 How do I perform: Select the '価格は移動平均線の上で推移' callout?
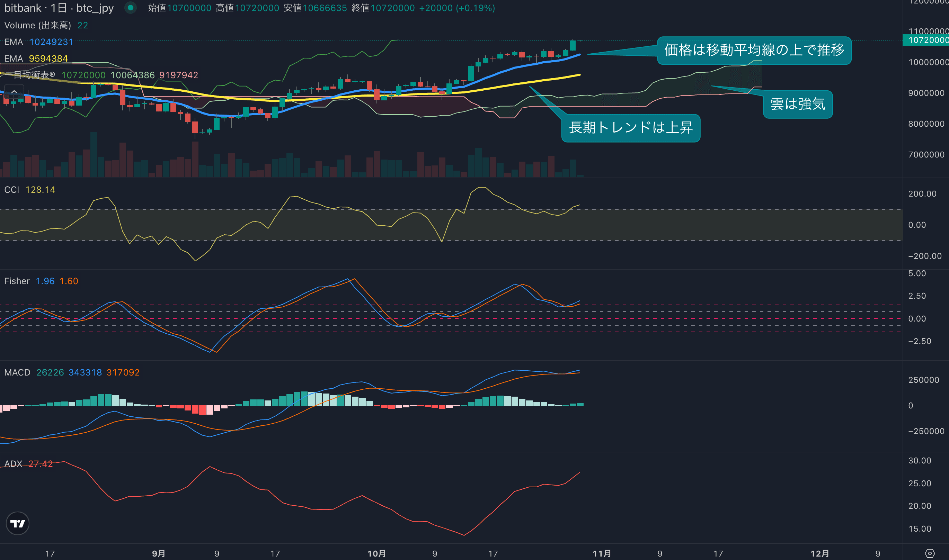[754, 50]
